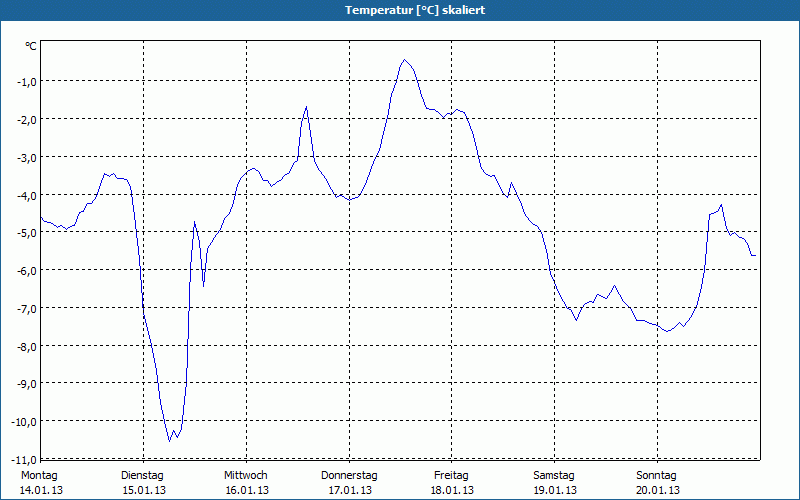Click the date 17.01.13
This screenshot has height=500, width=800.
pyautogui.click(x=350, y=490)
